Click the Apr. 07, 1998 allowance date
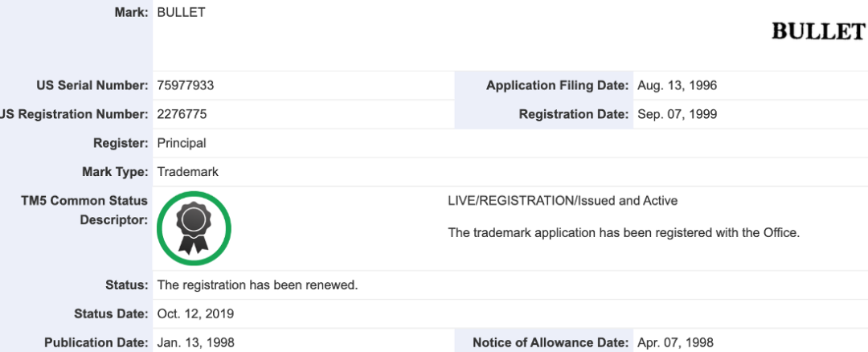This screenshot has height=352, width=868. 675,343
